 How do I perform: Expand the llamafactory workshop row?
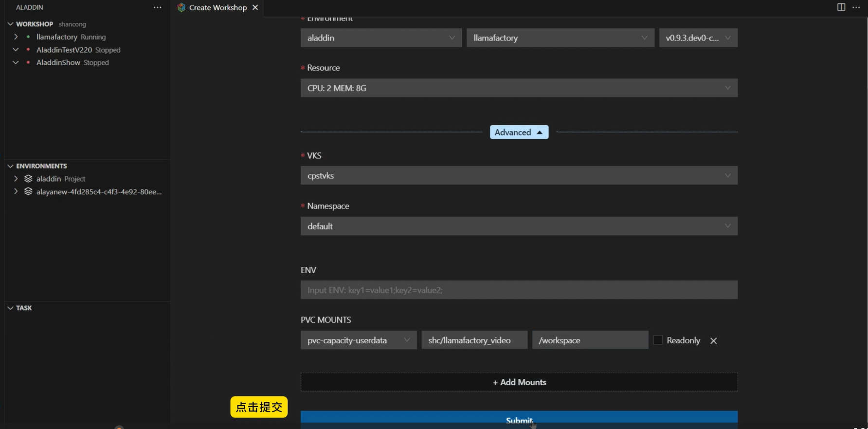pos(16,37)
